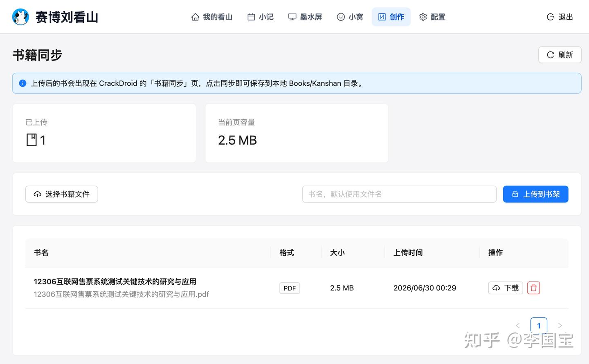Click the 大小 column header
Image resolution: width=589 pixels, height=364 pixels.
click(337, 252)
